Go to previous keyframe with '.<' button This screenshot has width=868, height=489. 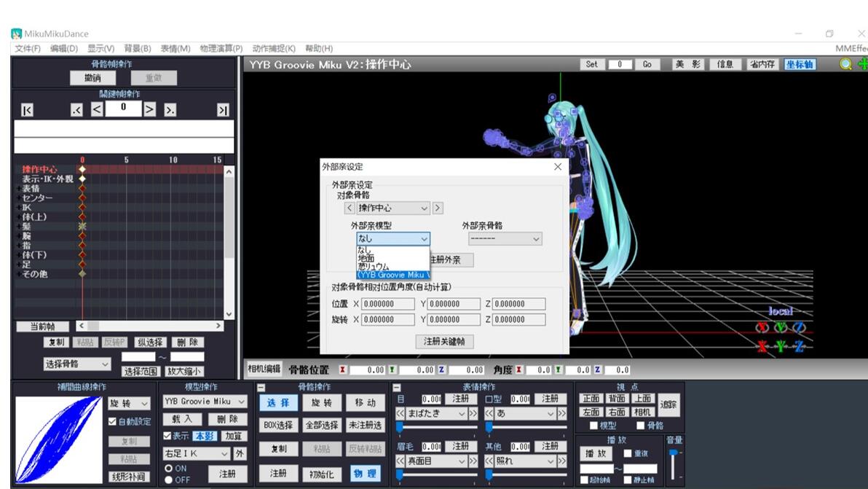(76, 109)
